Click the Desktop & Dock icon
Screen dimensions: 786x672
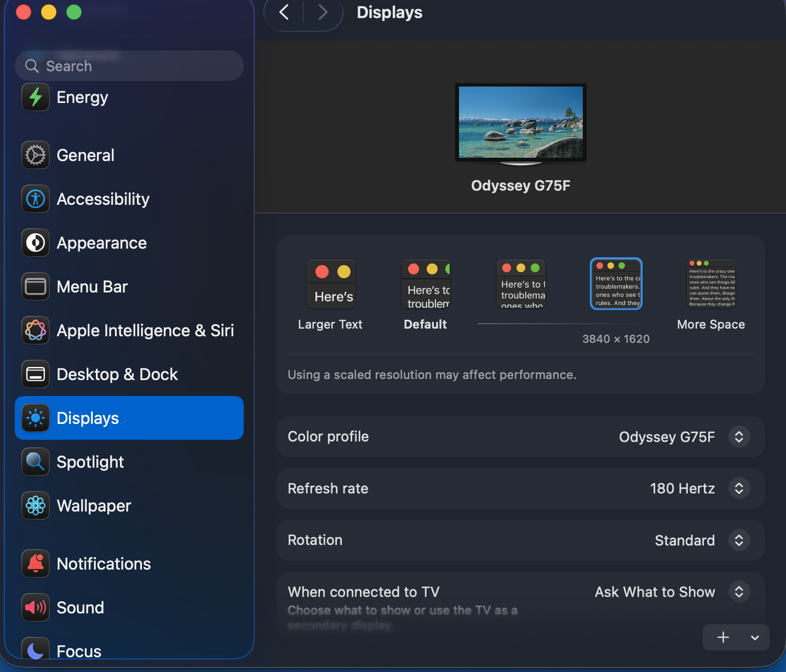(x=36, y=374)
